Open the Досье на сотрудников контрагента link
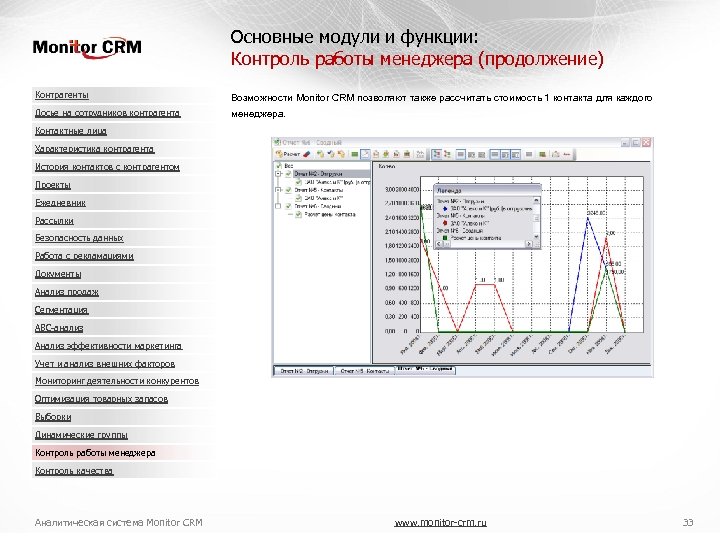This screenshot has height=540, width=720. click(107, 113)
